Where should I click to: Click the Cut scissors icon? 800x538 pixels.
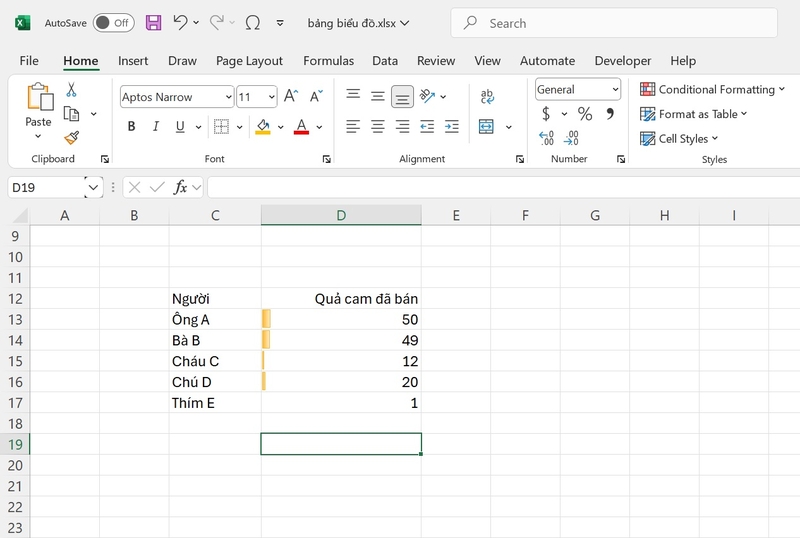pyautogui.click(x=71, y=90)
